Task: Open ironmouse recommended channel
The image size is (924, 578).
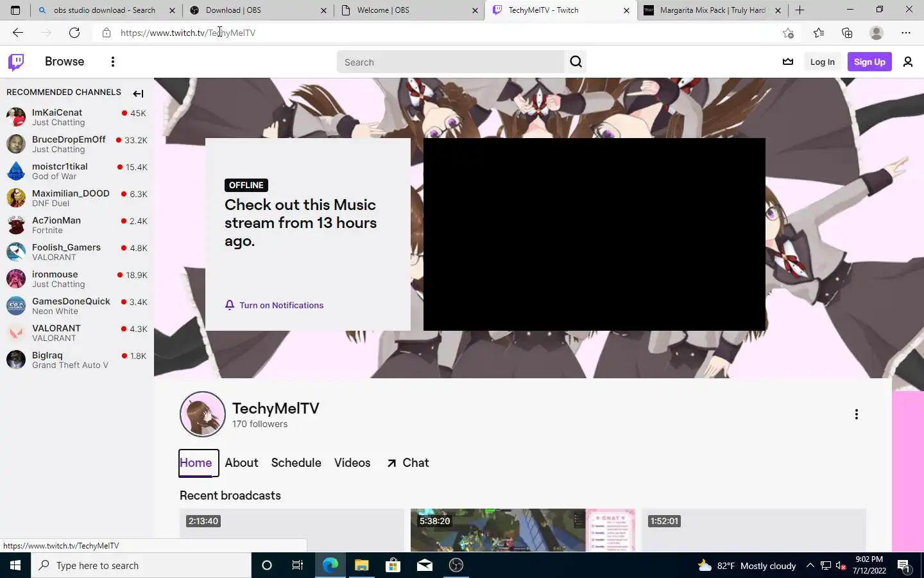Action: pos(77,279)
